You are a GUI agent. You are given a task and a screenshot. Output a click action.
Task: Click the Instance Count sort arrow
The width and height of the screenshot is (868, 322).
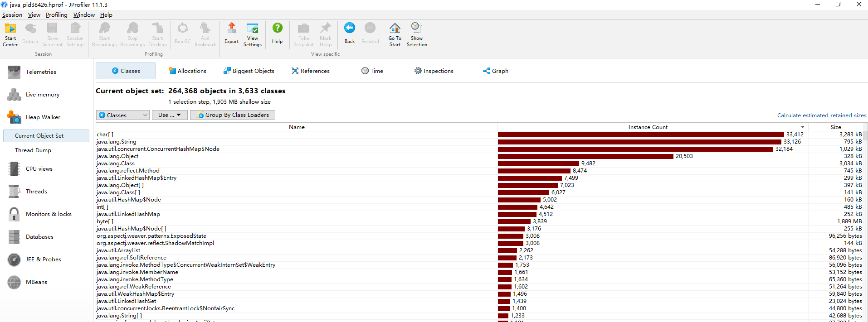[x=803, y=127]
